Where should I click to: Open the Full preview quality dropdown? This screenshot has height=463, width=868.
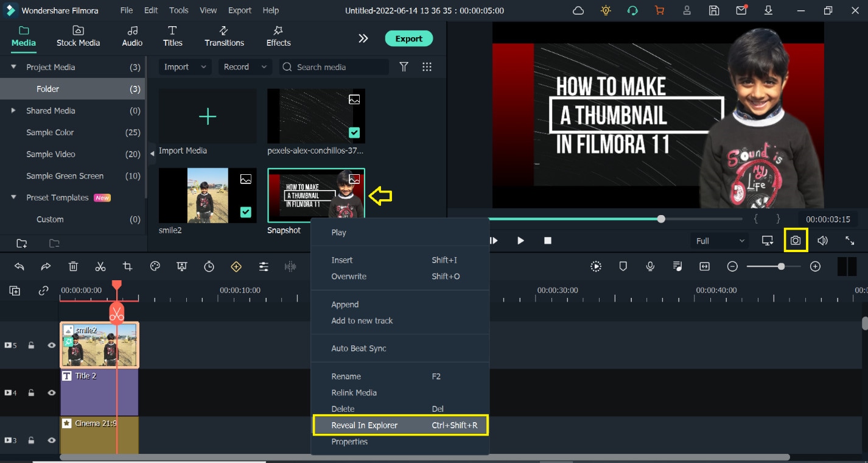[x=720, y=241]
